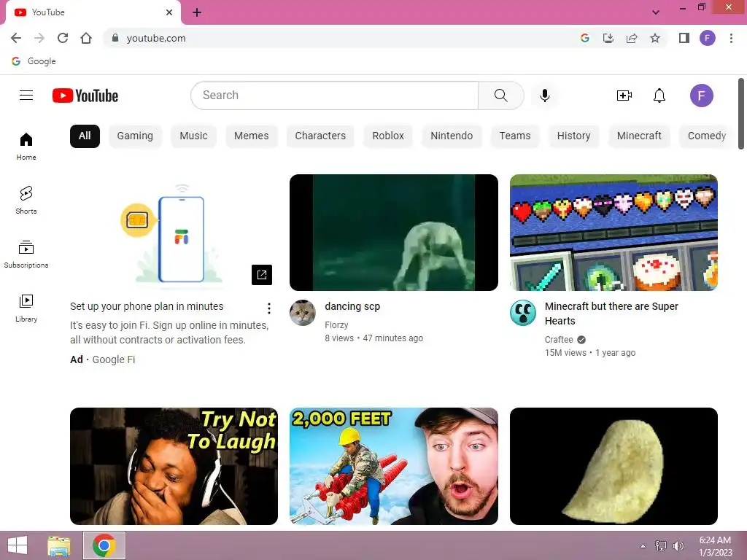Open the Florzy channel name
Viewport: 747px width, 560px height.
point(336,325)
